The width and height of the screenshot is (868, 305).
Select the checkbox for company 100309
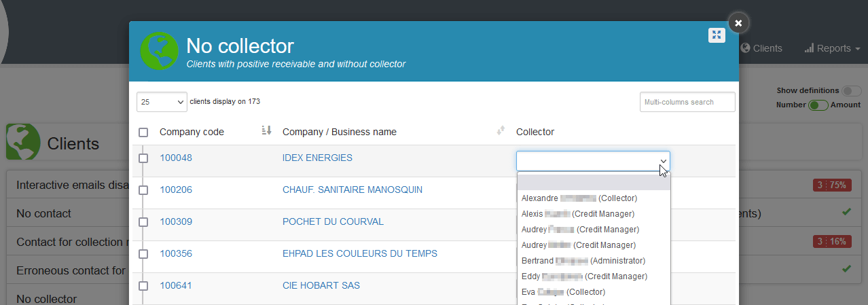coord(143,222)
